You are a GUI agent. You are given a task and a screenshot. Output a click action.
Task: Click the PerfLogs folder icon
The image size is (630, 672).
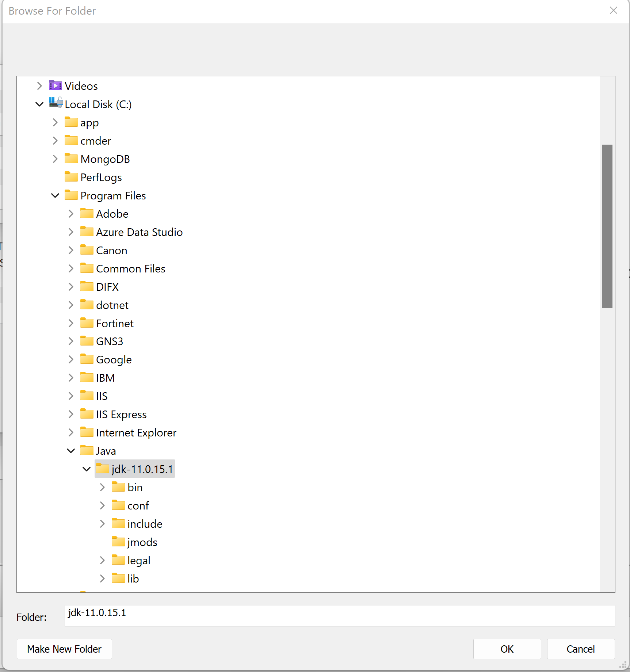point(71,177)
